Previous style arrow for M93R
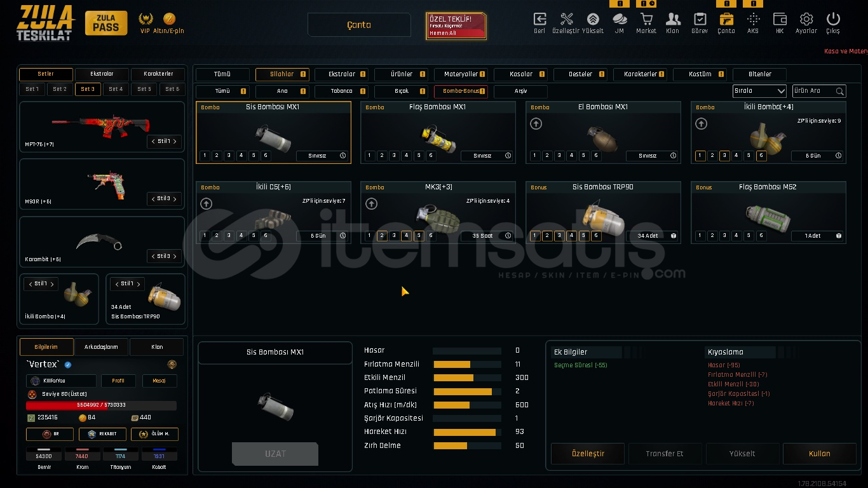This screenshot has height=488, width=868. click(153, 199)
